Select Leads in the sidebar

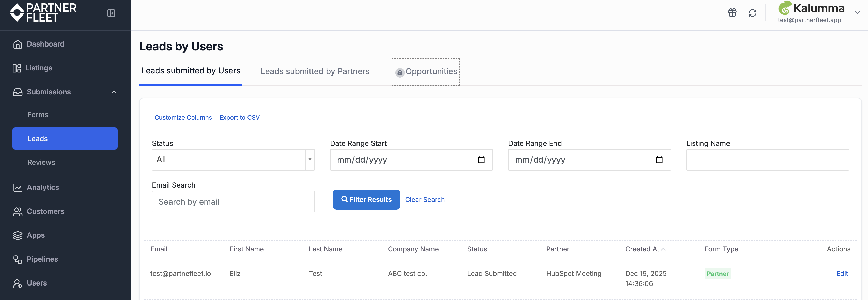click(x=65, y=139)
